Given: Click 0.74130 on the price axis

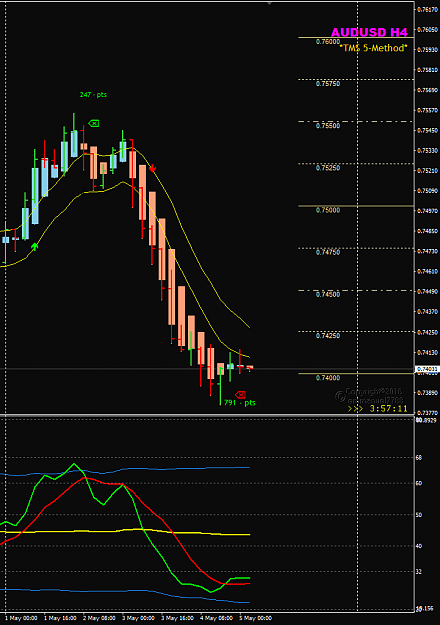Looking at the screenshot, I should 428,352.
